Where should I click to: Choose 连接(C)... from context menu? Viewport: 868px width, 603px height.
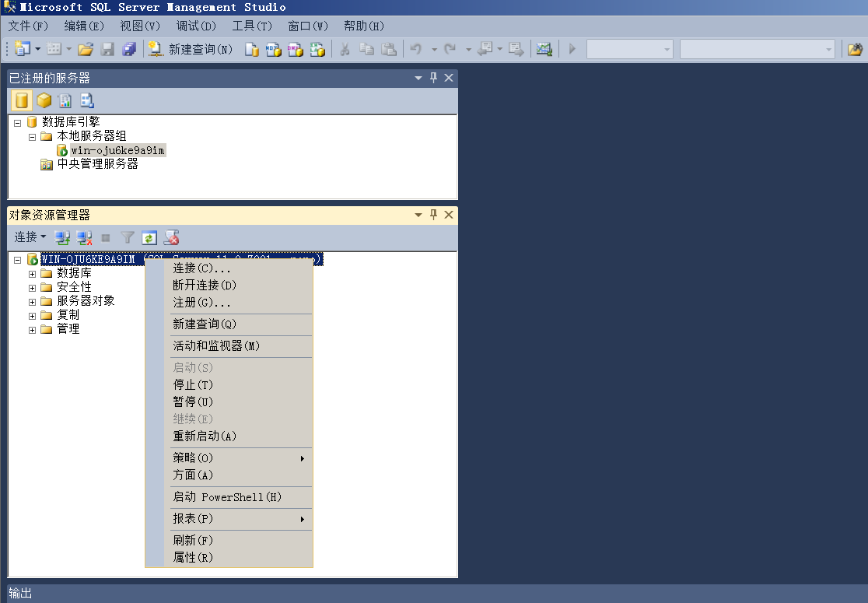229,268
